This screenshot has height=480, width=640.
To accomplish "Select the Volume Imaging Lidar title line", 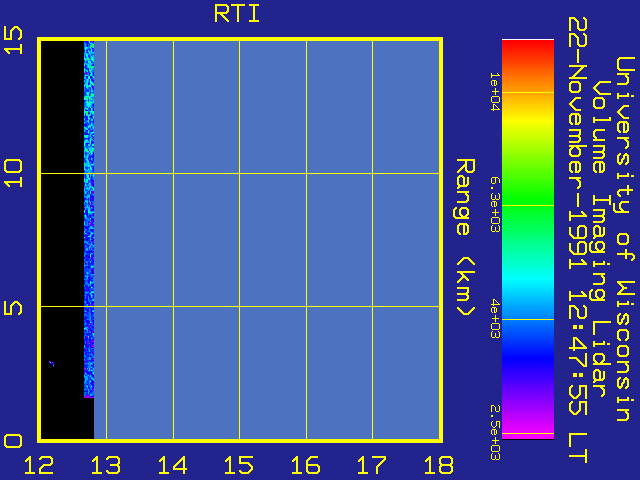I will click(x=600, y=239).
